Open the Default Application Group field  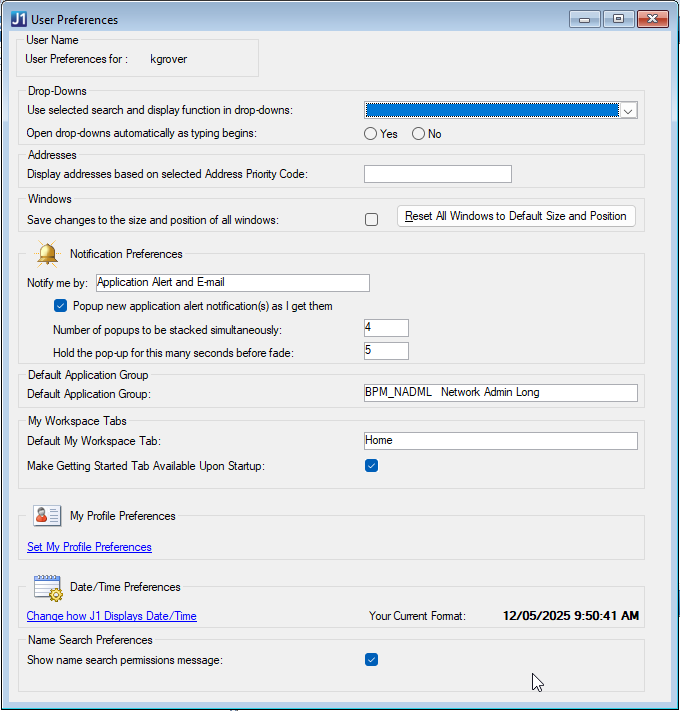point(500,393)
